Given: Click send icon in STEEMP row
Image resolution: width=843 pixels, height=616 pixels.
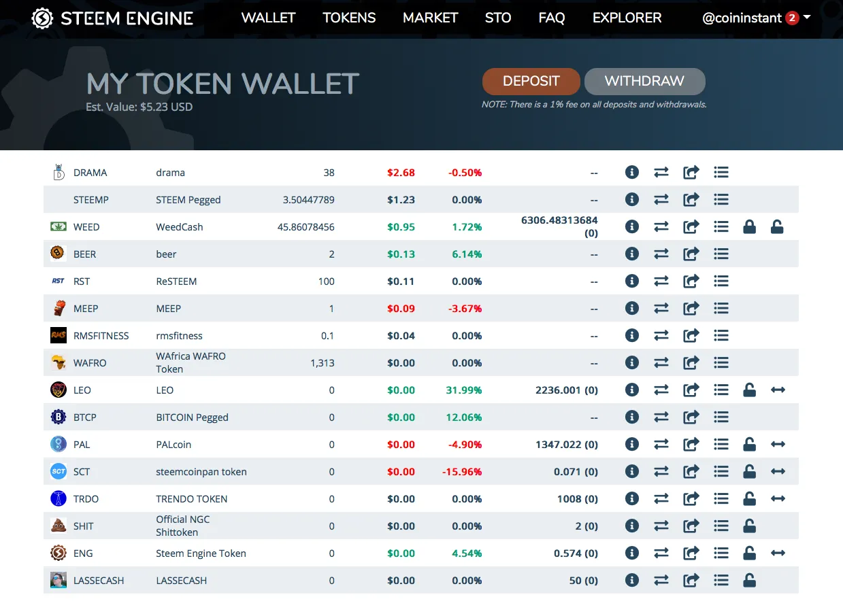Looking at the screenshot, I should click(691, 200).
